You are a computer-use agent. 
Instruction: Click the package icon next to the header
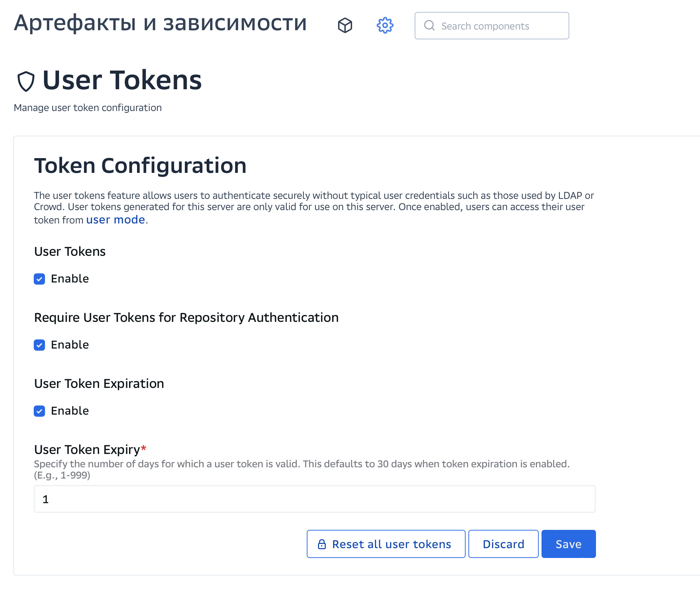coord(345,25)
